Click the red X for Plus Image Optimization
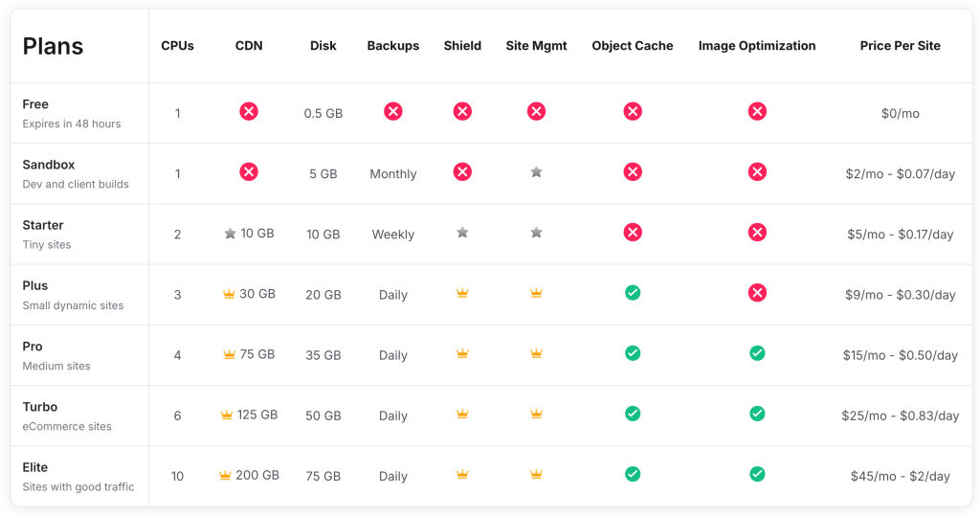The image size is (980, 517). pyautogui.click(x=757, y=293)
